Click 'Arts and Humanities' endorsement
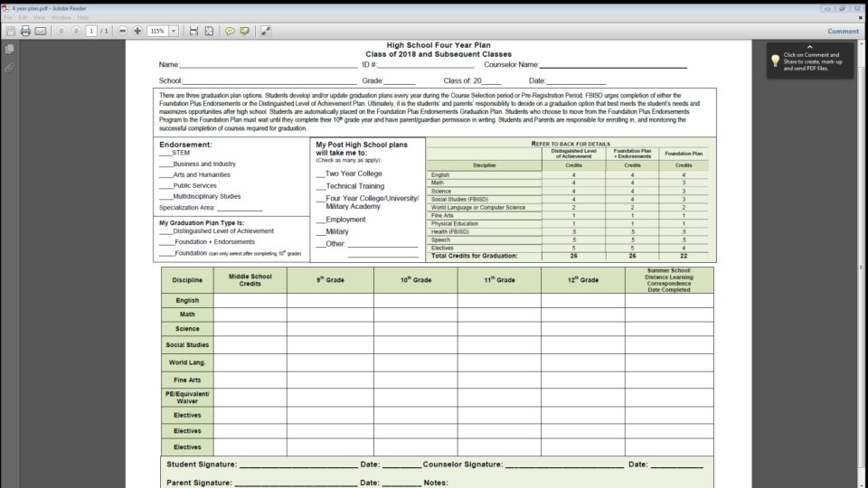 [x=195, y=174]
